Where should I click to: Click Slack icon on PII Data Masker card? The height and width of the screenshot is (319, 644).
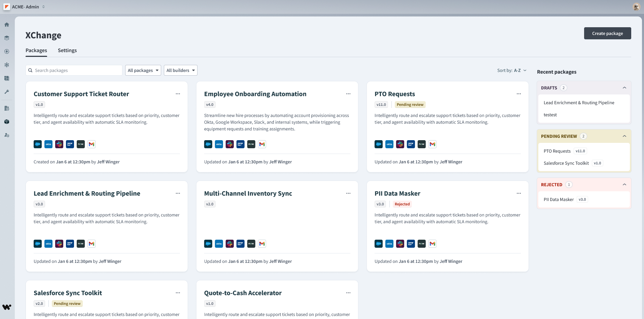tap(400, 244)
